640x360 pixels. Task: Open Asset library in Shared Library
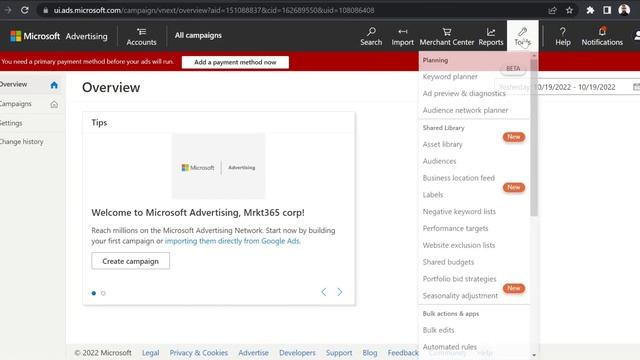point(442,144)
